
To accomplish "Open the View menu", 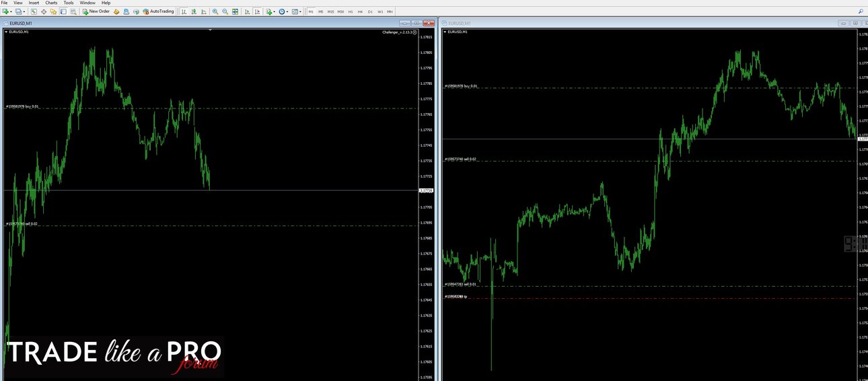I will [18, 3].
